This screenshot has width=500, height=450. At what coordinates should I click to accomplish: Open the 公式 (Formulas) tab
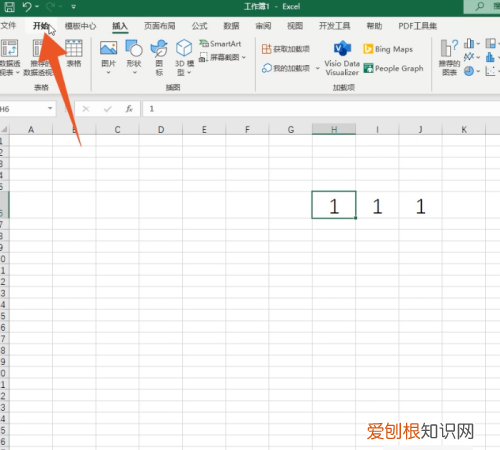199,26
